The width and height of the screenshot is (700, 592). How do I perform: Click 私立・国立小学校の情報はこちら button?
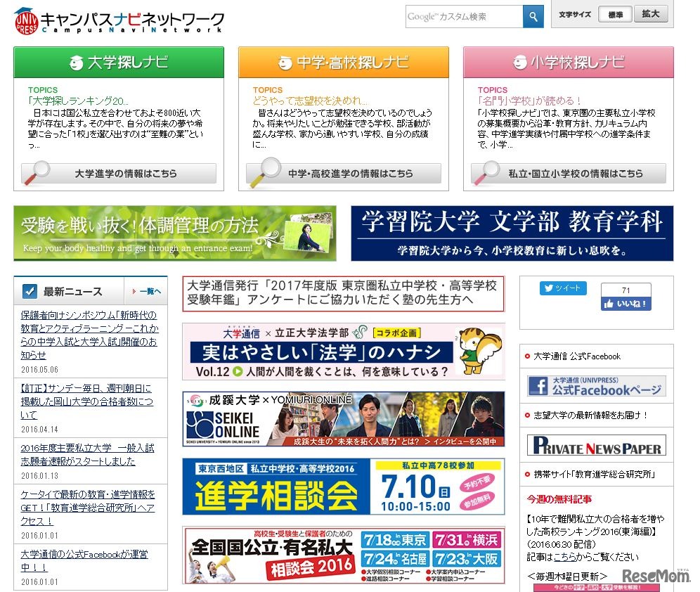(569, 173)
